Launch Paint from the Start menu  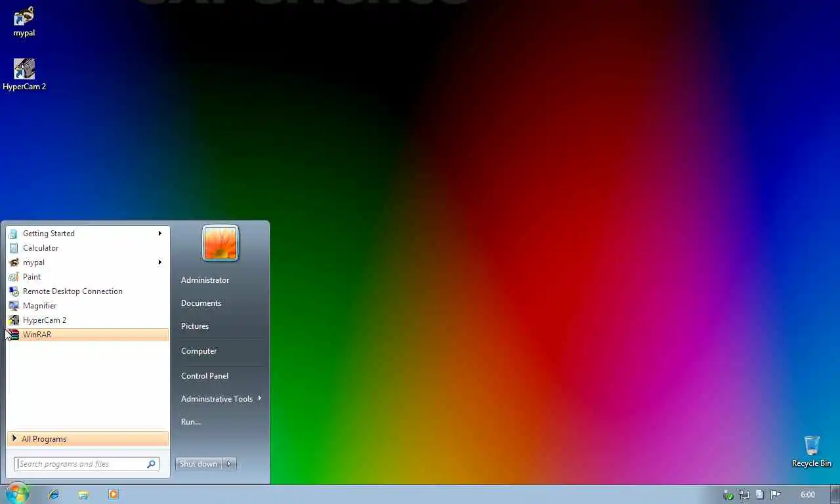click(88, 277)
